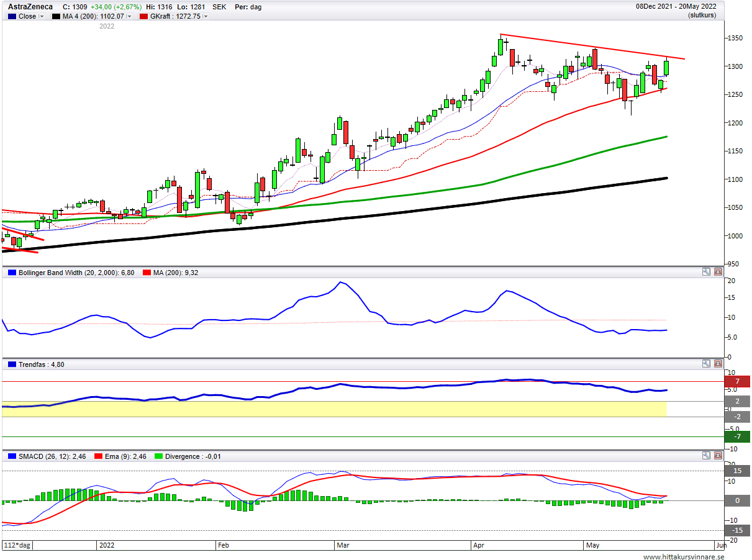Open settings wrench for Trendfas panel
This screenshot has height=560, width=752.
[707, 364]
